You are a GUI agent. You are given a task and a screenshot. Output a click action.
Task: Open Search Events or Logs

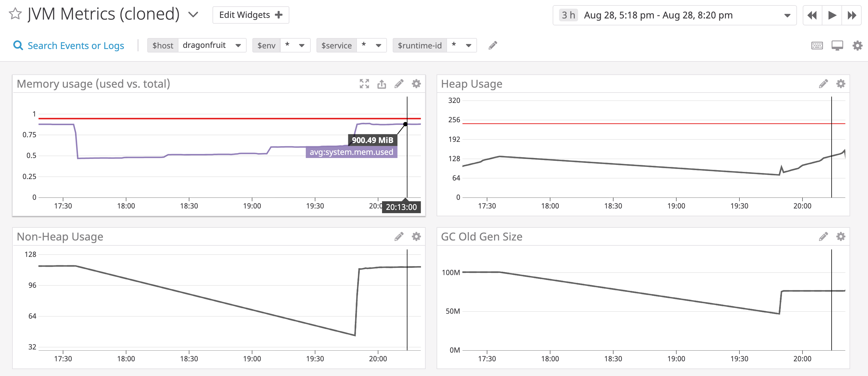[75, 46]
